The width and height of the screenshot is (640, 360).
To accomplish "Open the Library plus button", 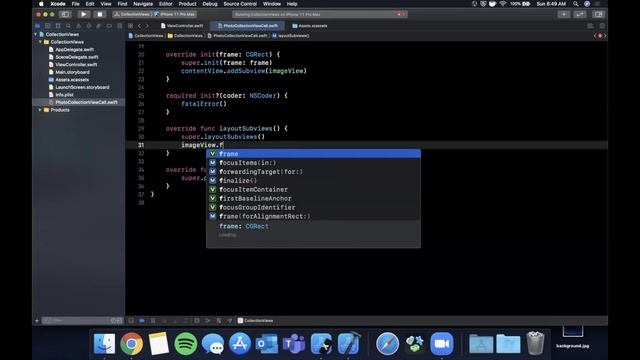I will 564,14.
